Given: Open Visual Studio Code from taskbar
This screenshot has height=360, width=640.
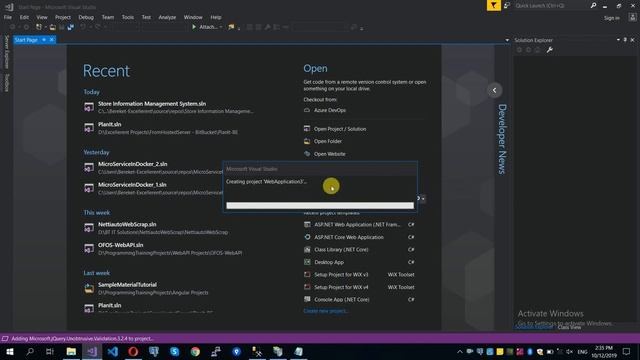Looking at the screenshot, I should tap(113, 351).
